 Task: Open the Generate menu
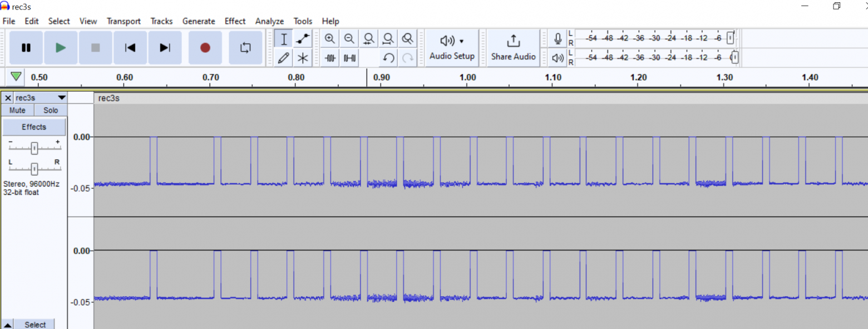click(199, 21)
